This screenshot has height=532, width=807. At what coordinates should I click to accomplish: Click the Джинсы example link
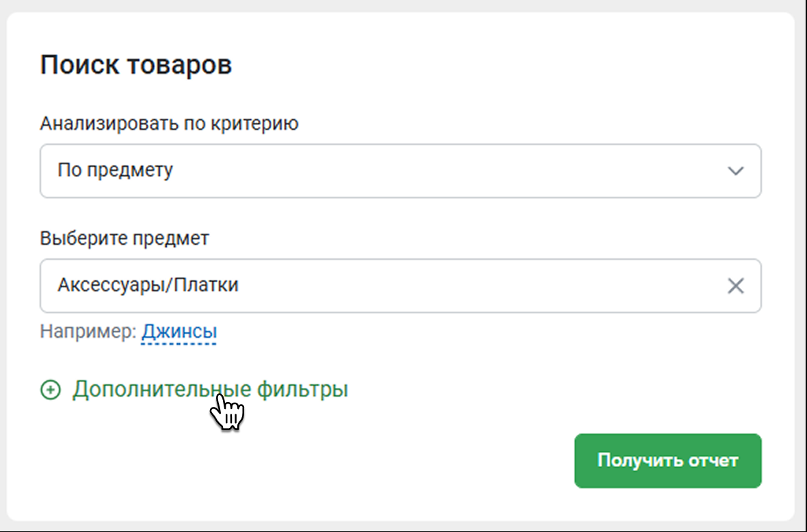[x=179, y=332]
